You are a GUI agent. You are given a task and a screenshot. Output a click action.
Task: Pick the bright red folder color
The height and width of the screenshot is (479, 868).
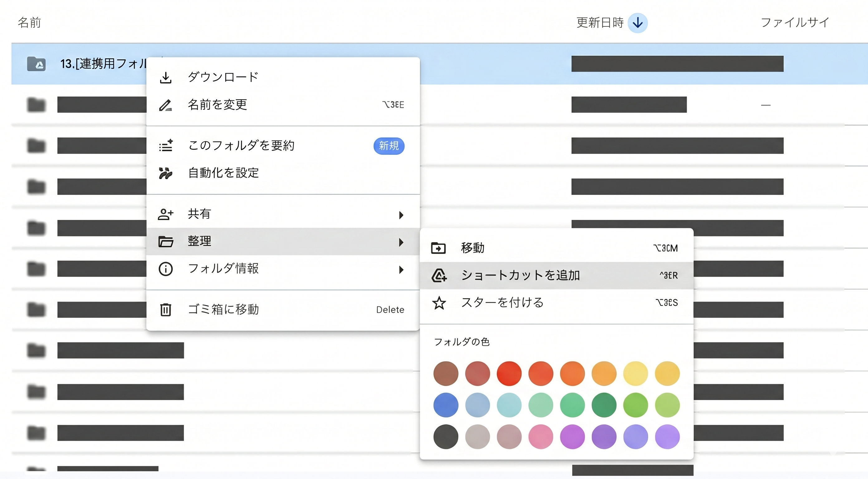tap(509, 374)
